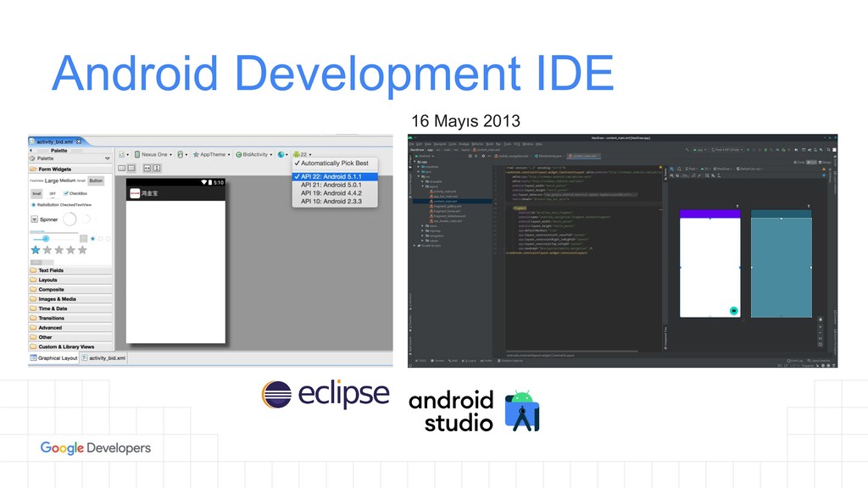The image size is (868, 488).
Task: Click the pan hand icon in design canvas
Action: 821,319
